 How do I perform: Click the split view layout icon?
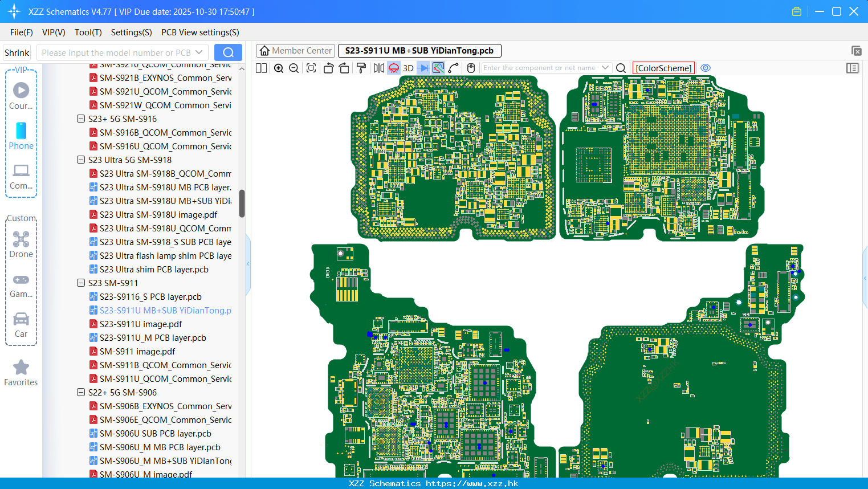tap(261, 68)
